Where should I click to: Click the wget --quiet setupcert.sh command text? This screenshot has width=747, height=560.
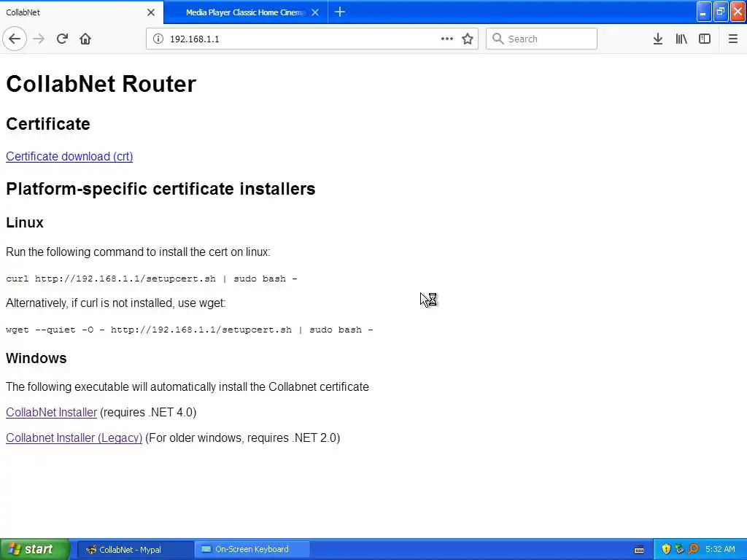189,330
